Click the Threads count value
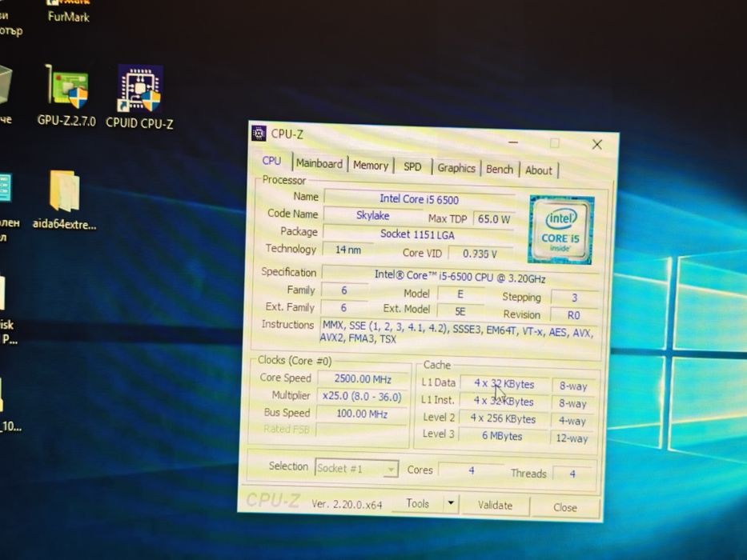Screen dimensions: 747x560 [x=572, y=474]
